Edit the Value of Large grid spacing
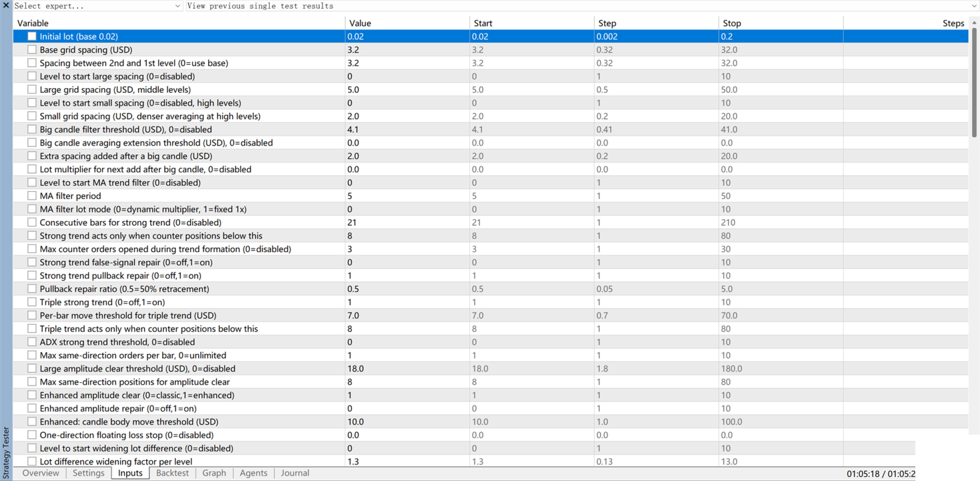980x481 pixels. [407, 90]
